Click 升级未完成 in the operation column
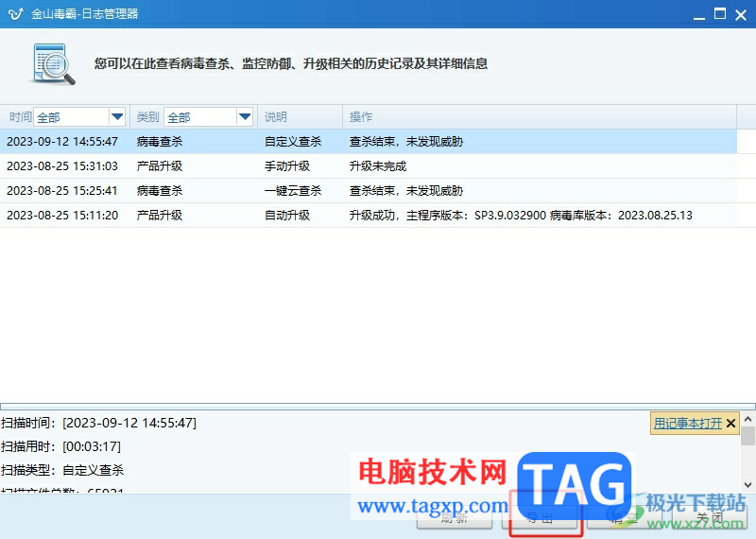Screen dimensions: 756x539 pos(378,166)
